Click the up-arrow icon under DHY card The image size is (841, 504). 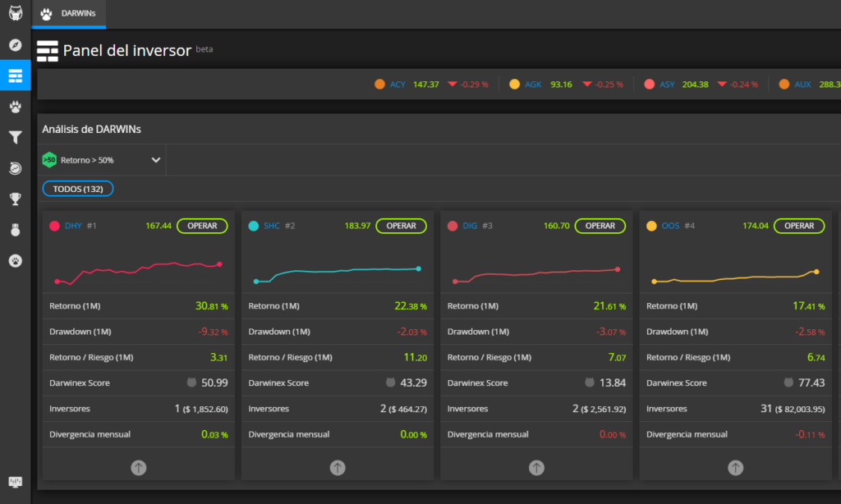tap(138, 468)
